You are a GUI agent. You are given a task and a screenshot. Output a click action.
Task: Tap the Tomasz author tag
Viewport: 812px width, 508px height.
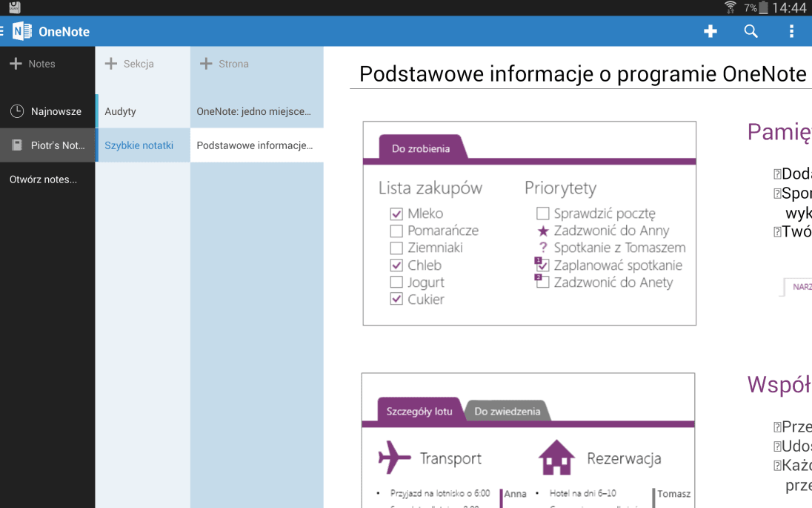point(673,494)
